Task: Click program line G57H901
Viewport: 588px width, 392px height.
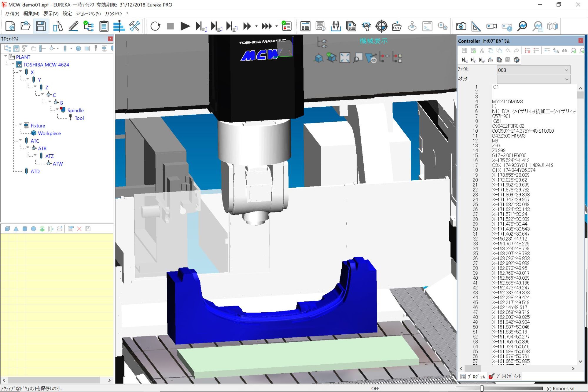Action: click(501, 116)
